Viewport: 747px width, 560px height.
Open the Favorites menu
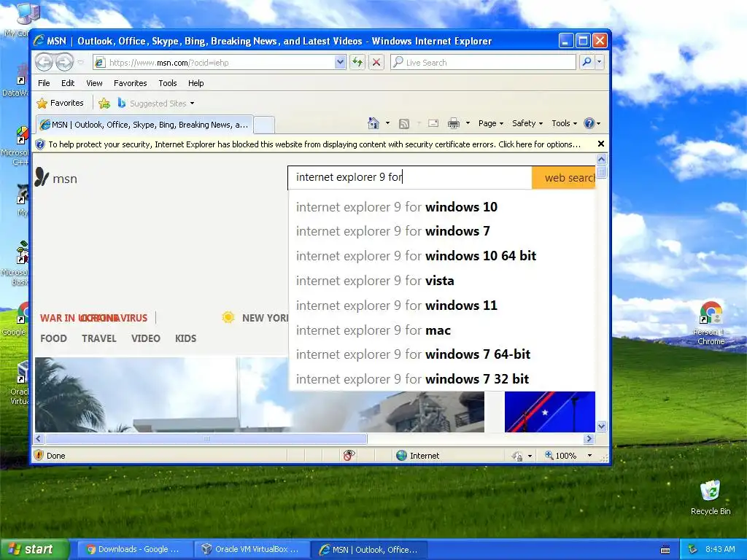point(130,83)
